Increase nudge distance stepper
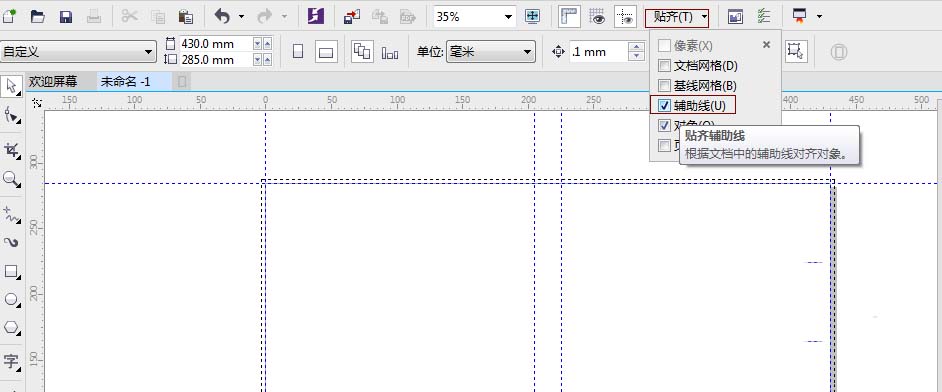Screen dimensions: 942x392 coord(636,47)
